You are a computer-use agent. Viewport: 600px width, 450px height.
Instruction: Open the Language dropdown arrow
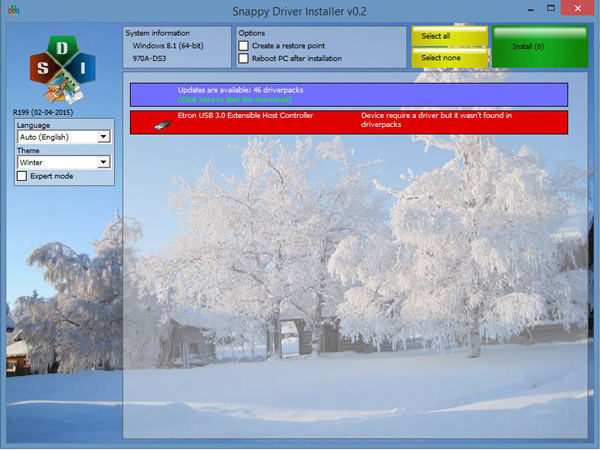point(103,137)
